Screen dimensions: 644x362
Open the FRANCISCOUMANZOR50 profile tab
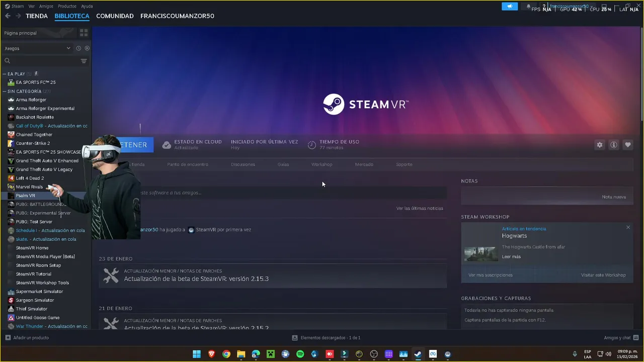[x=177, y=16]
